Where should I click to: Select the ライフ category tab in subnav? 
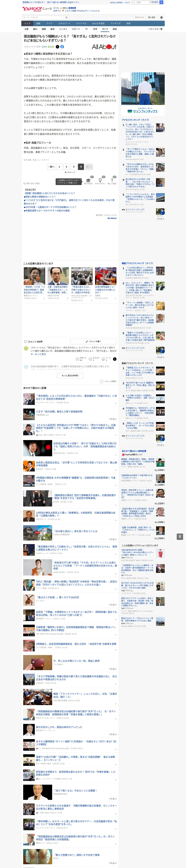pos(105,29)
